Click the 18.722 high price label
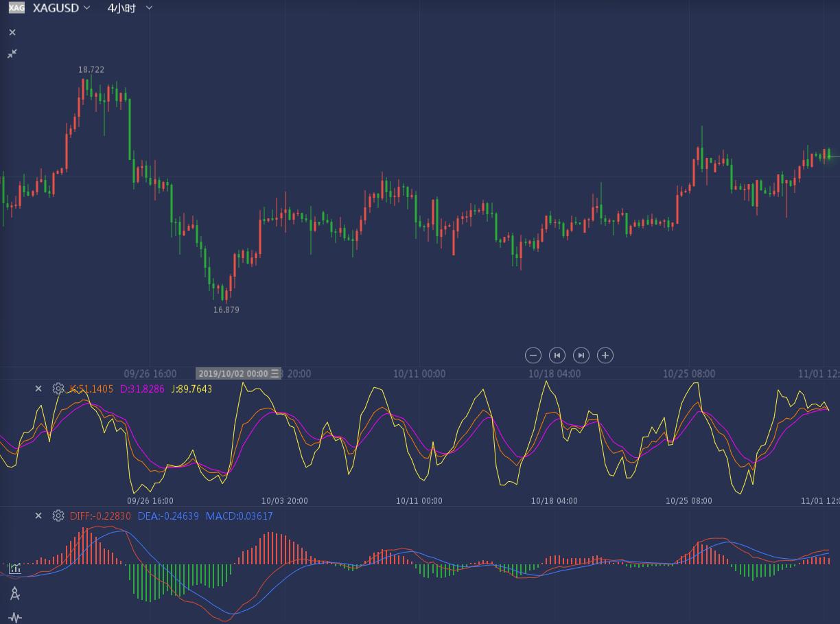Screen dimensions: 840x624 (91, 69)
